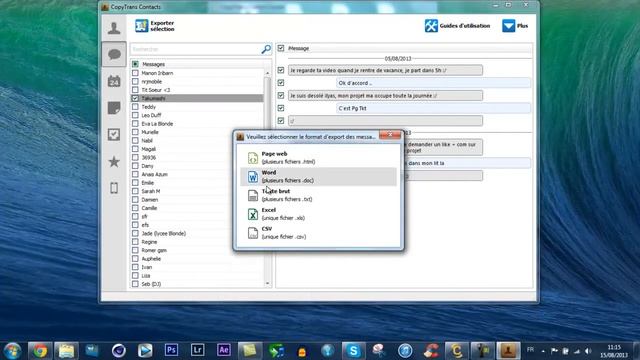The width and height of the screenshot is (640, 360).
Task: Show hidden system tray icons
Action: (x=543, y=351)
